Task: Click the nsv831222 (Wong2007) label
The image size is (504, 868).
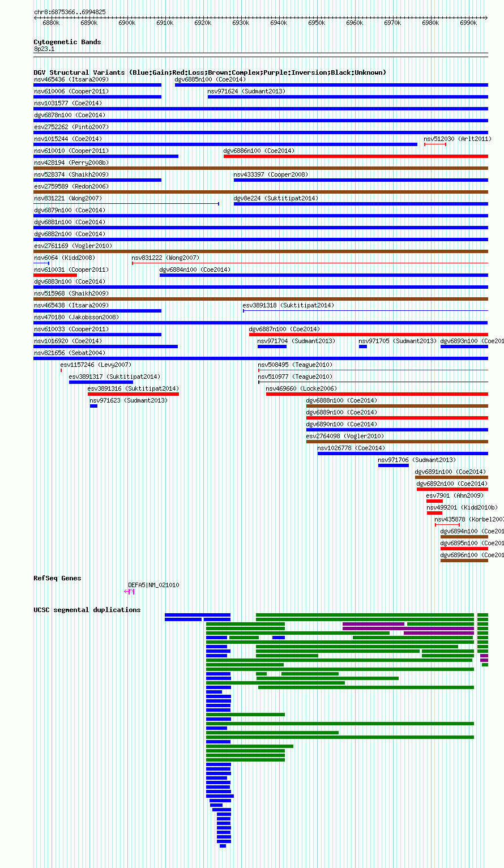Action: click(x=166, y=258)
